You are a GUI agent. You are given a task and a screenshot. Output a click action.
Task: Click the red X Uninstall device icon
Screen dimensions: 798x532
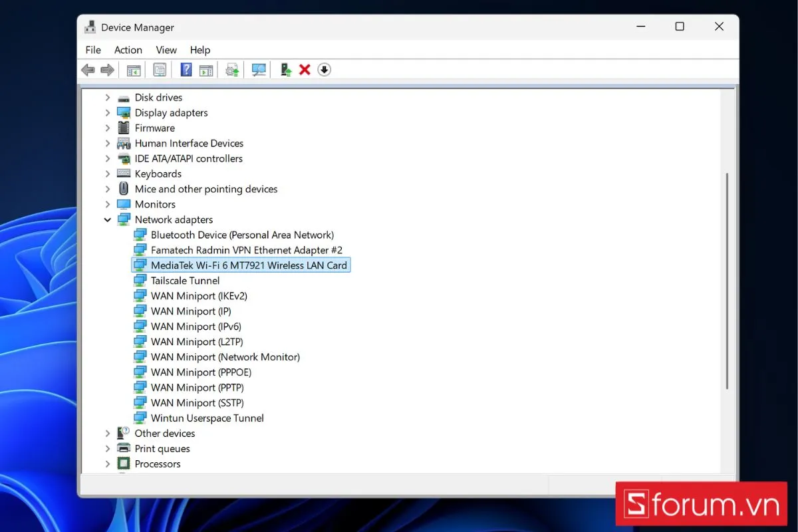point(305,70)
